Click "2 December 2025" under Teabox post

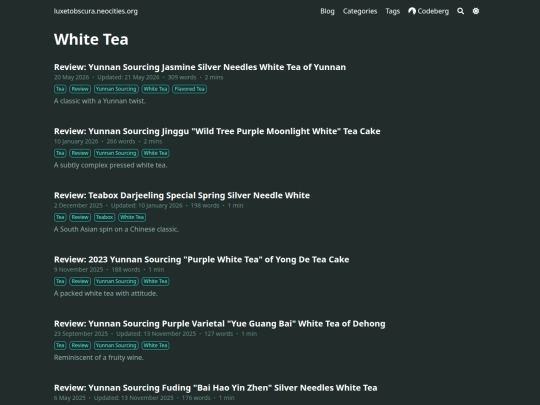click(x=78, y=206)
